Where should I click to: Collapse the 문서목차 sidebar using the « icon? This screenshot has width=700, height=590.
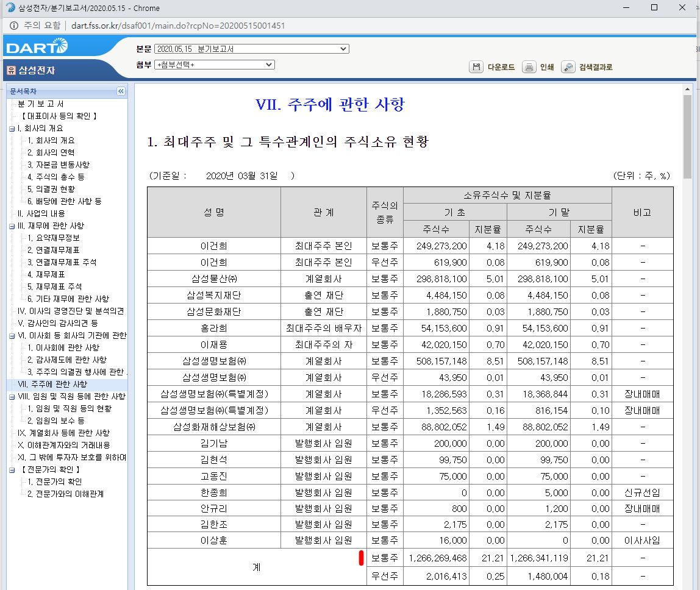pyautogui.click(x=121, y=91)
